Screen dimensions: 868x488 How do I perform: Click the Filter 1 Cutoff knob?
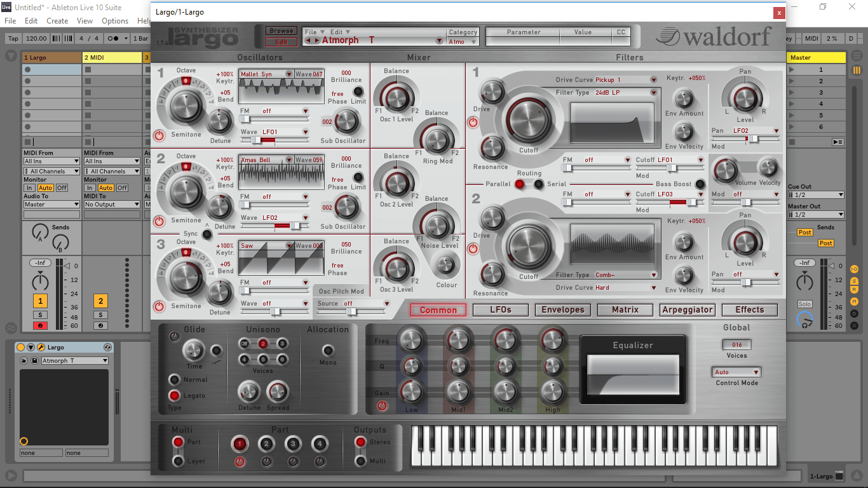tap(529, 121)
